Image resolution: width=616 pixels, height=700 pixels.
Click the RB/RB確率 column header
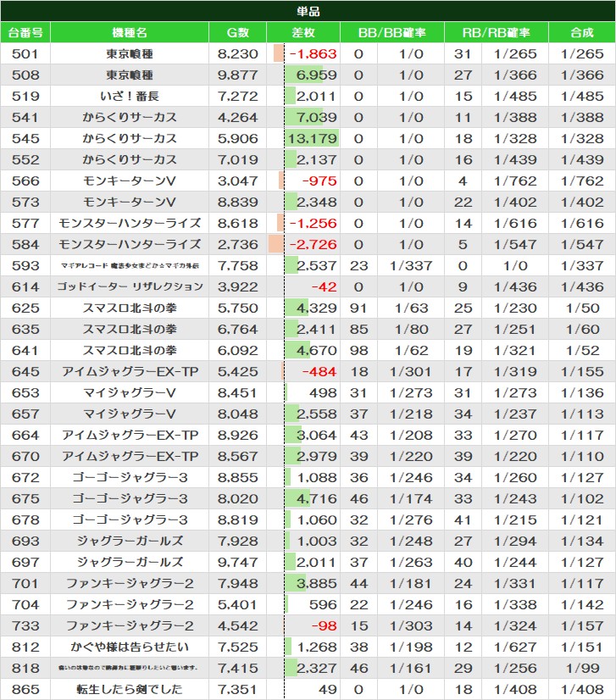coord(497,32)
